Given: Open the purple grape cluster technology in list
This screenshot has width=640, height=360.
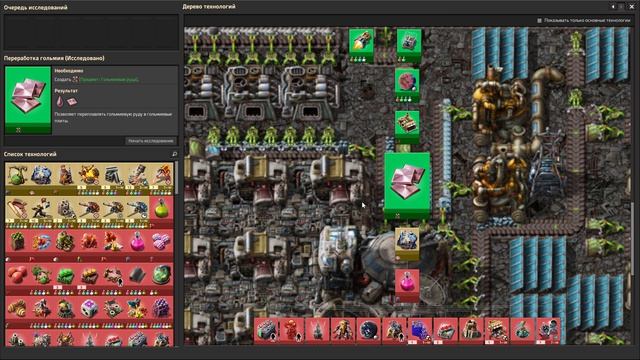Looking at the screenshot, I should click(161, 311).
